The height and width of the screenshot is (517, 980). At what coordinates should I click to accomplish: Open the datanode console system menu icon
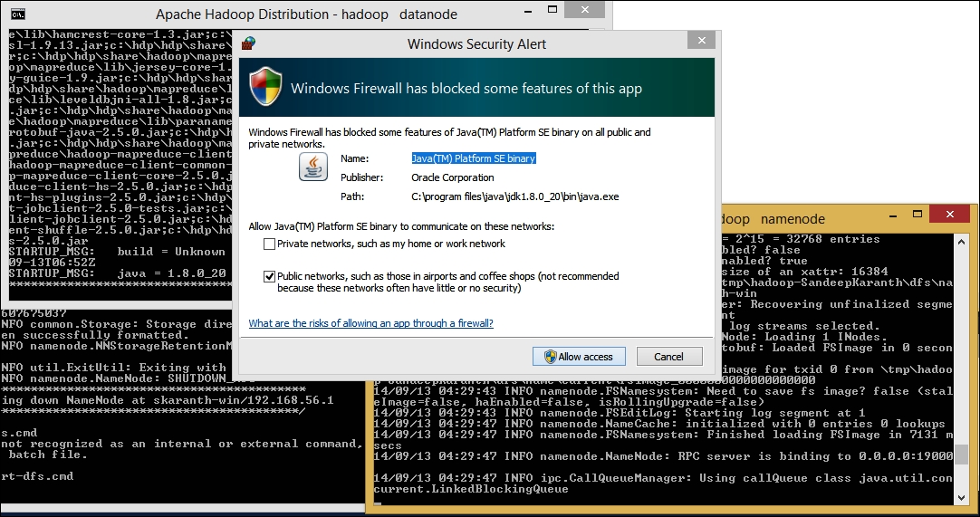(x=17, y=14)
